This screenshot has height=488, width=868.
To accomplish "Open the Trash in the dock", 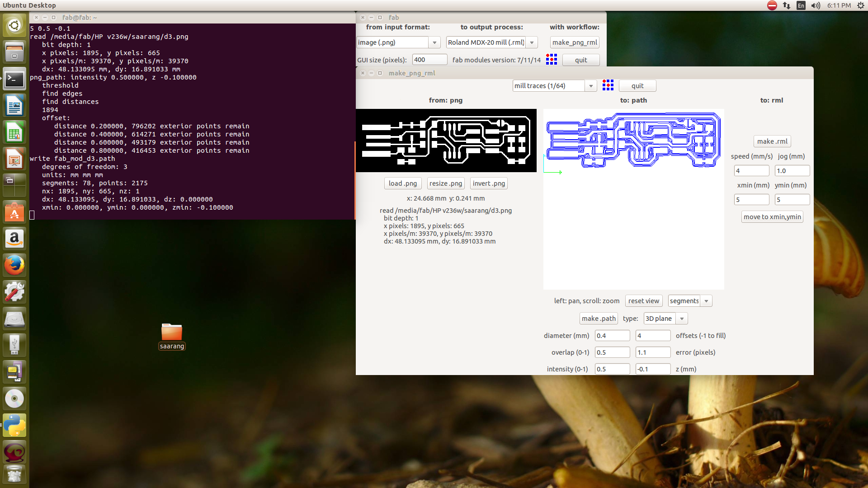I will tap(14, 474).
